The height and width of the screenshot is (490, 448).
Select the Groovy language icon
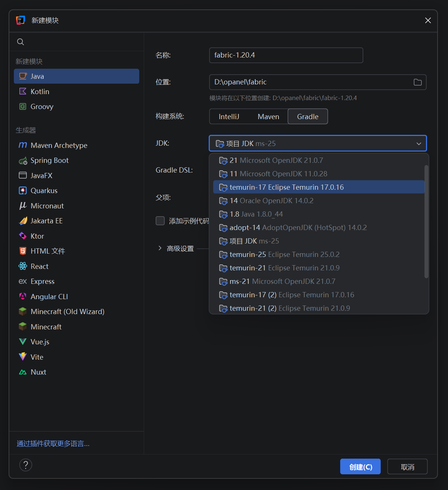[23, 106]
